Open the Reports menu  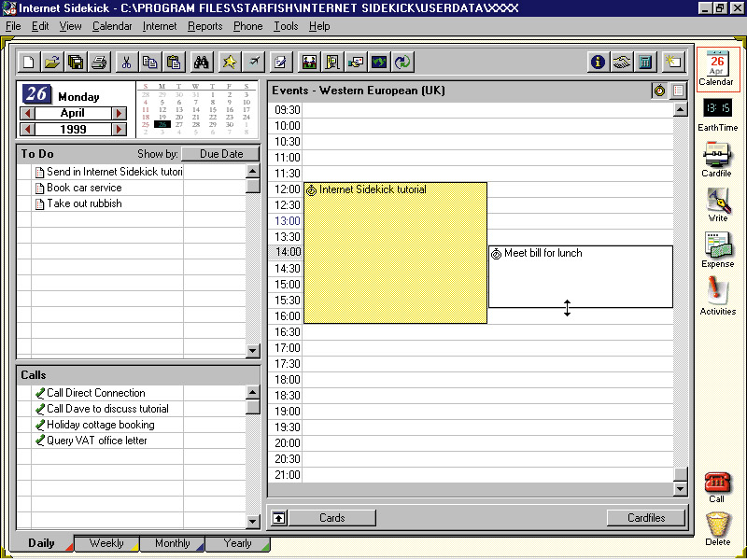coord(204,26)
